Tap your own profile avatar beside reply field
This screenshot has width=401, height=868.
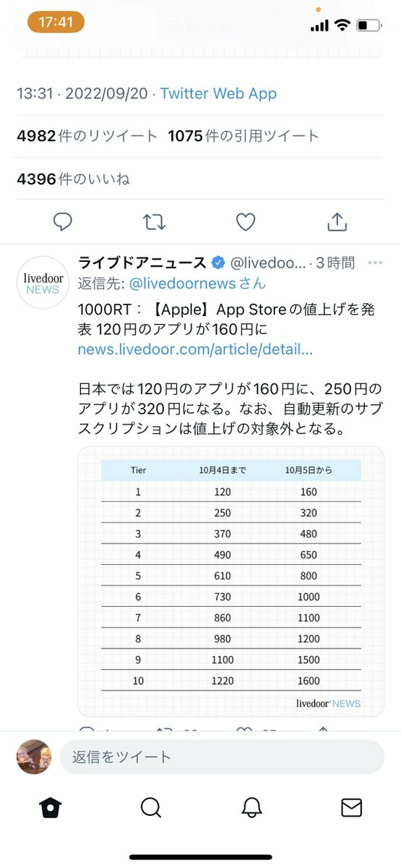(34, 757)
